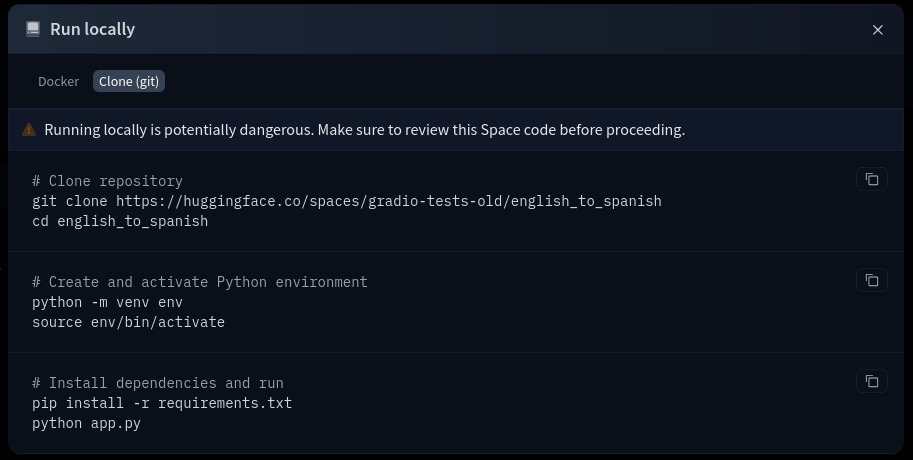913x460 pixels.
Task: Click the 'source env/bin/activate' line
Action: pos(128,322)
